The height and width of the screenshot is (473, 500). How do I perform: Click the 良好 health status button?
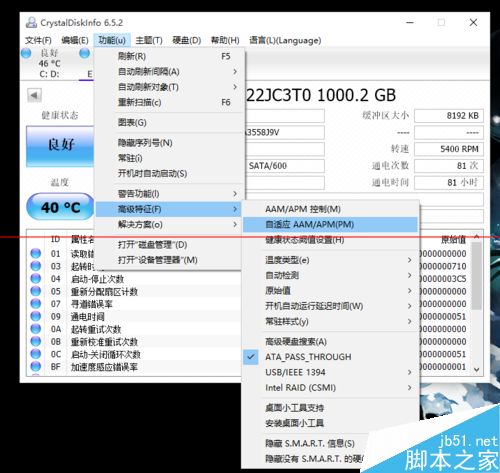click(60, 146)
